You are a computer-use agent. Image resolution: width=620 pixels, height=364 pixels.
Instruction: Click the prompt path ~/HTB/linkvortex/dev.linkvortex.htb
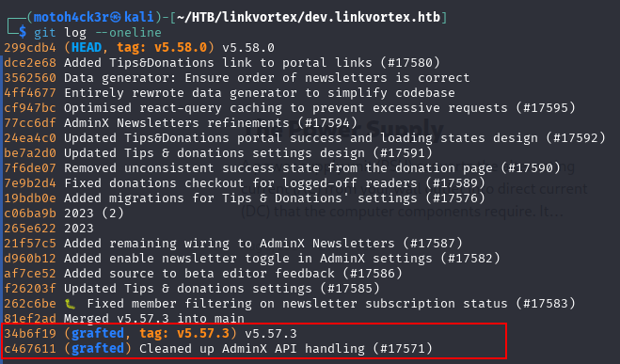[309, 17]
